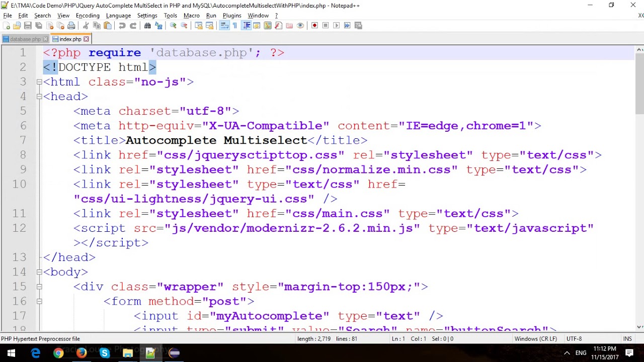Screen dimensions: 644x362
Task: Show hidden system tray icons
Action: click(567, 353)
